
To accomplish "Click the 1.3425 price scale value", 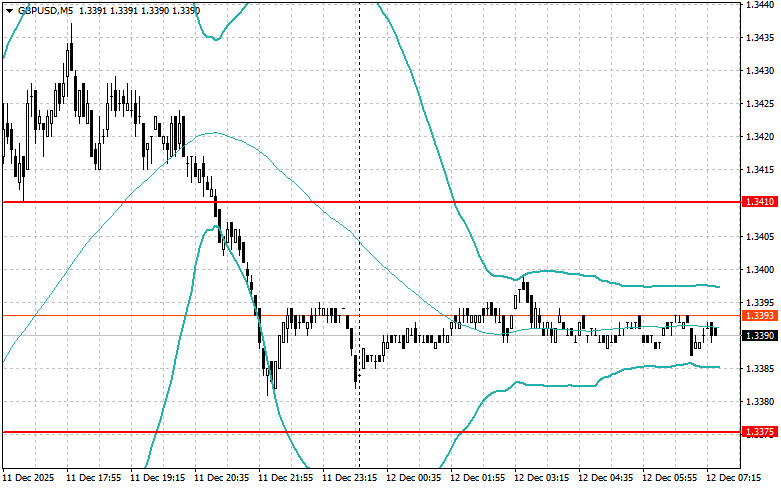I will pyautogui.click(x=760, y=104).
